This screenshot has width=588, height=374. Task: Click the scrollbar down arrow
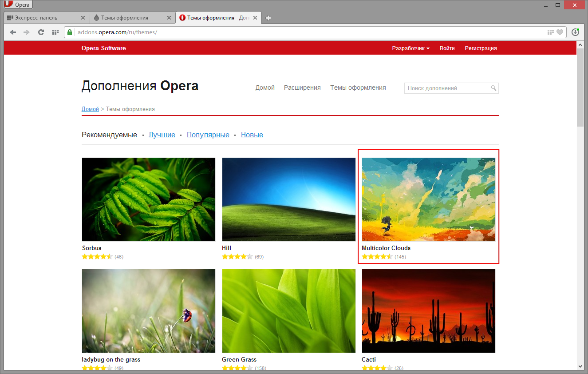tap(580, 366)
